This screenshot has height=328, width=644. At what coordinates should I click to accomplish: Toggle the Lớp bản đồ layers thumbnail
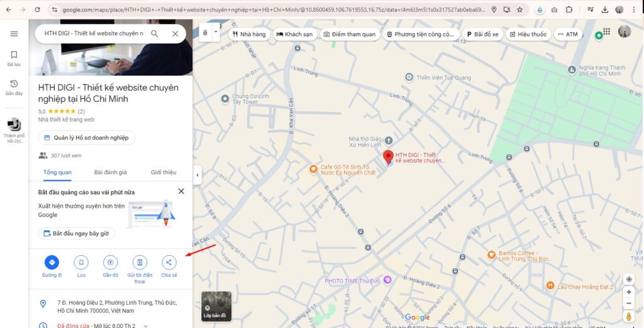[216, 306]
